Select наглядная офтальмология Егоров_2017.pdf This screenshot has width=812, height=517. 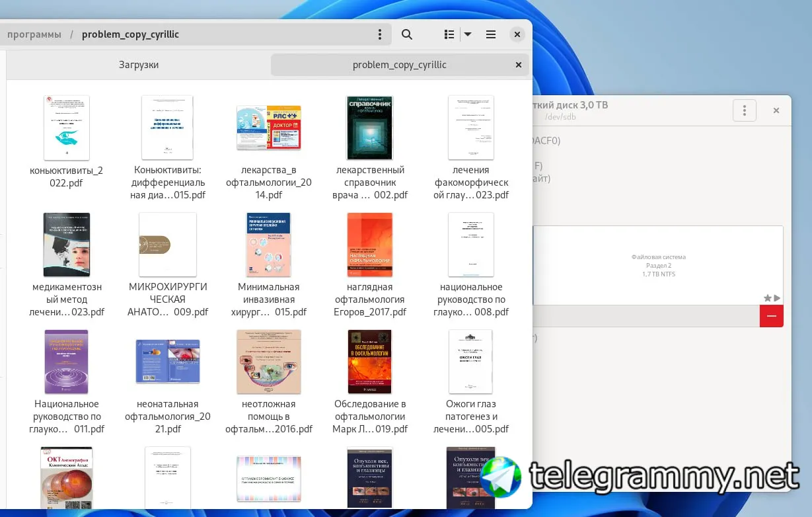point(370,264)
